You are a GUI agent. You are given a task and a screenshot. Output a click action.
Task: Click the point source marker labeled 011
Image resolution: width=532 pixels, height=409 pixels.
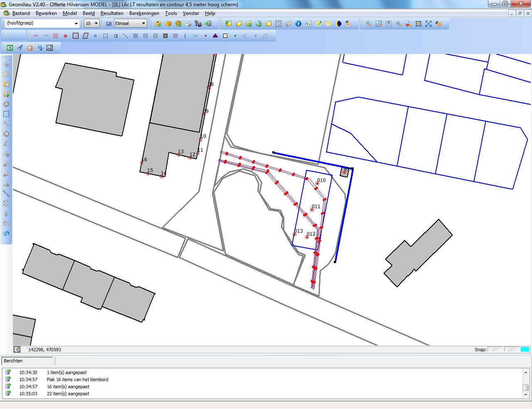(312, 209)
